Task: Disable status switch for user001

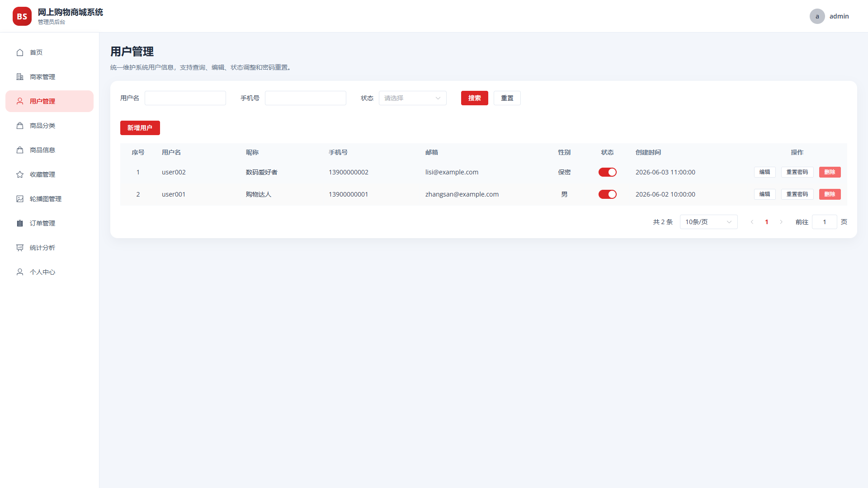Action: [x=607, y=194]
